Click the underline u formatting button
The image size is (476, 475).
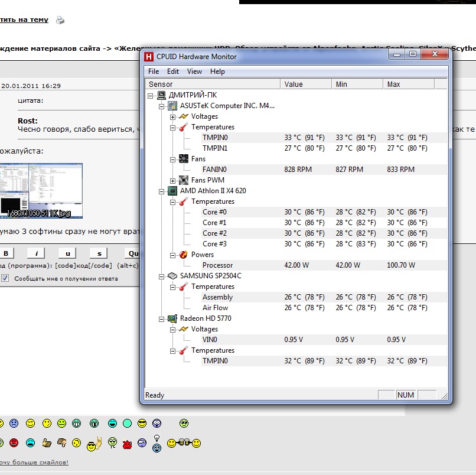pos(68,253)
